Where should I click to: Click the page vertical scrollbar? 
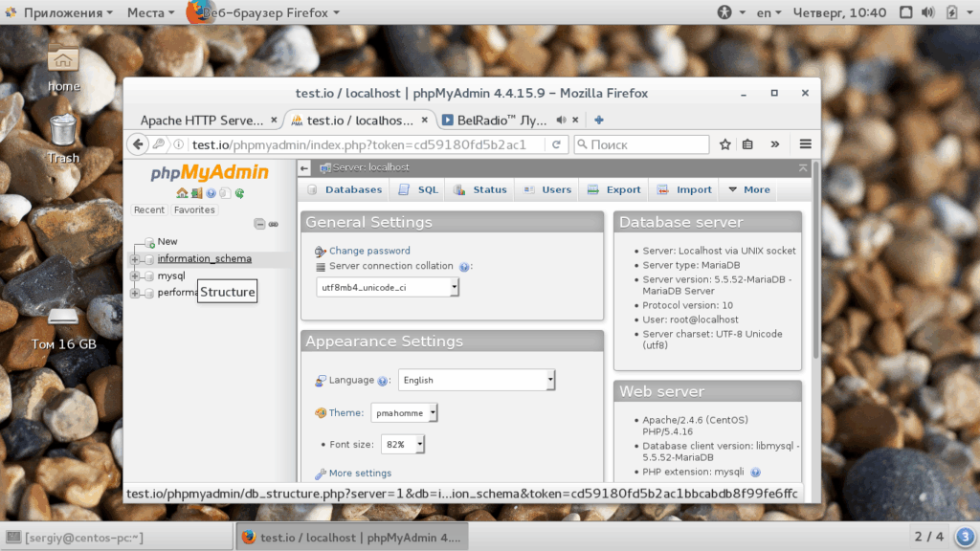pos(815,262)
